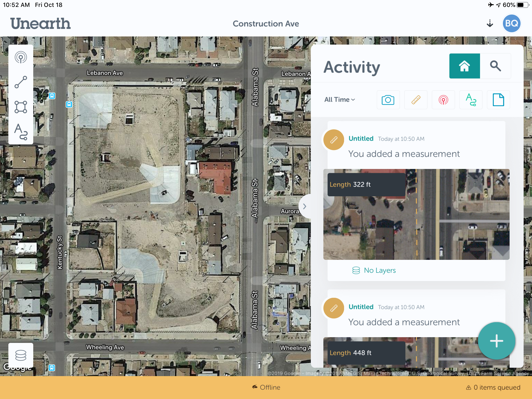Tap the add new item plus button

click(497, 341)
